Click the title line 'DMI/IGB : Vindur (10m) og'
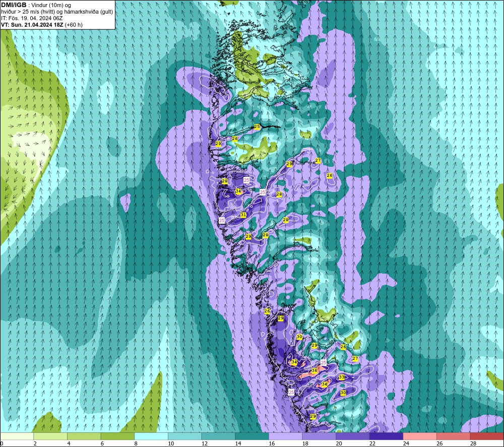The height and width of the screenshot is (447, 504). pos(36,5)
